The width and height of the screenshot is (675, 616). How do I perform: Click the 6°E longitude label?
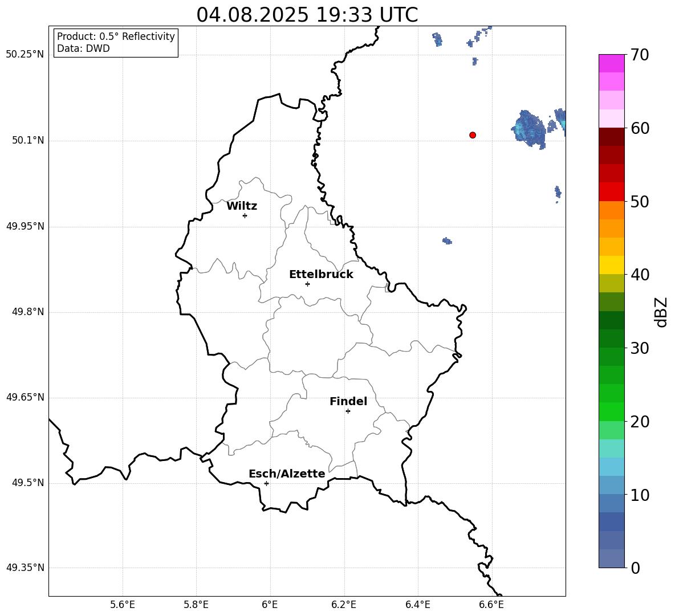[270, 605]
